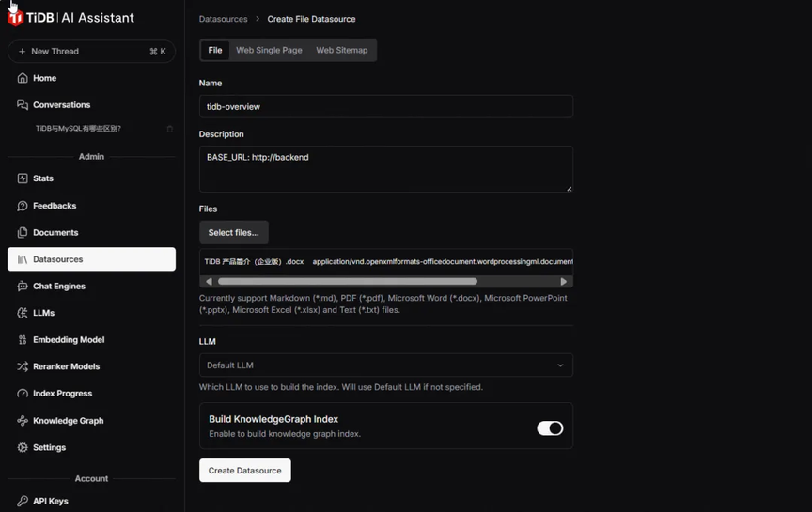Click the Select files... button
This screenshot has width=812, height=512.
(234, 232)
